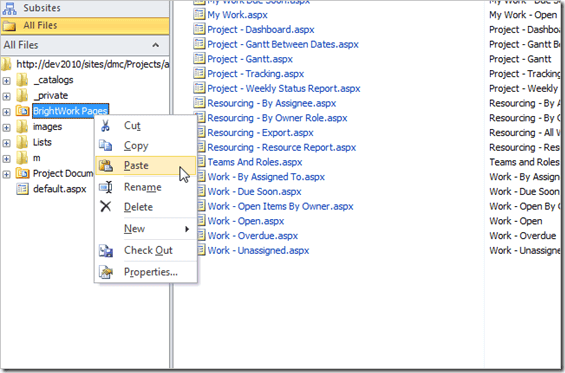Select the highlighted BrightWork Pages label
The height and width of the screenshot is (373, 565).
coord(70,111)
